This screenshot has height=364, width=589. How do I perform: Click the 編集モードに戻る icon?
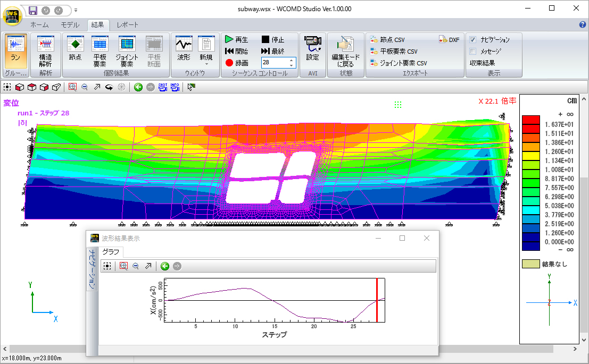click(345, 50)
